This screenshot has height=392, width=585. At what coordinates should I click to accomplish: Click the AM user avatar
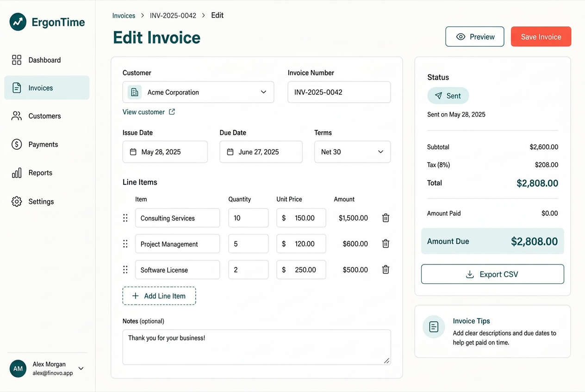click(18, 368)
